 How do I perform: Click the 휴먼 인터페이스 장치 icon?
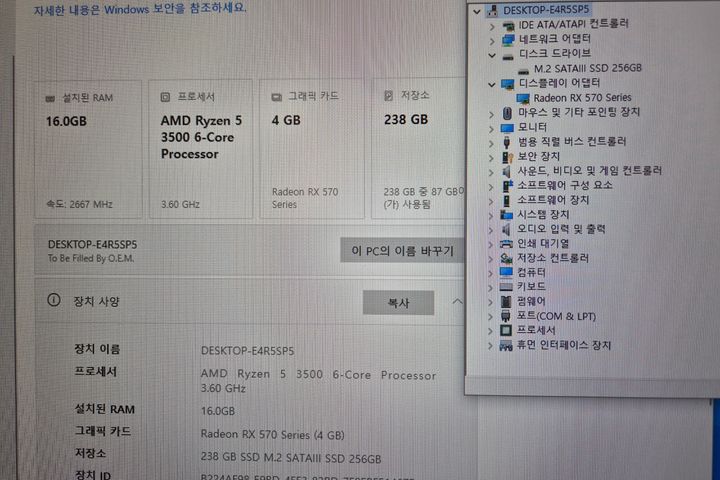click(x=506, y=346)
